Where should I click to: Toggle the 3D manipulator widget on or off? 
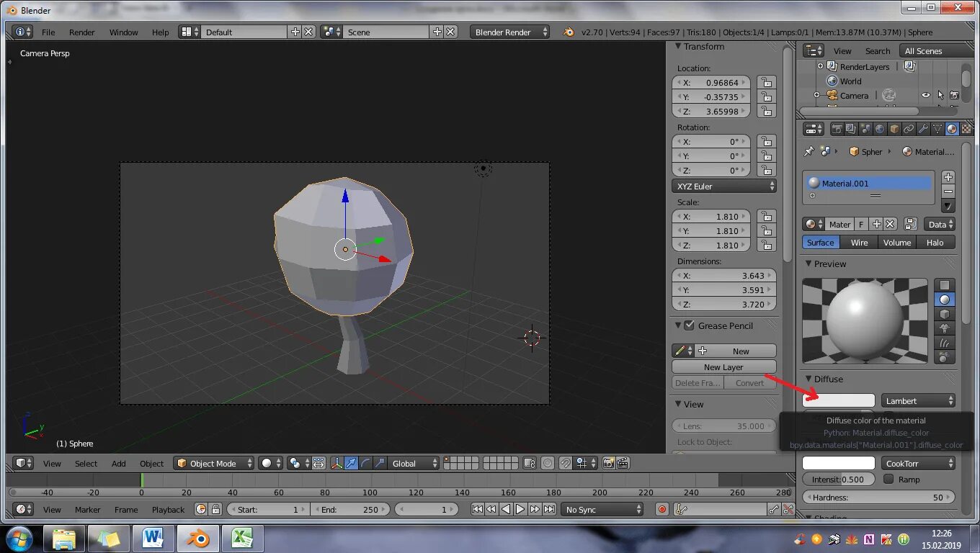click(x=337, y=464)
